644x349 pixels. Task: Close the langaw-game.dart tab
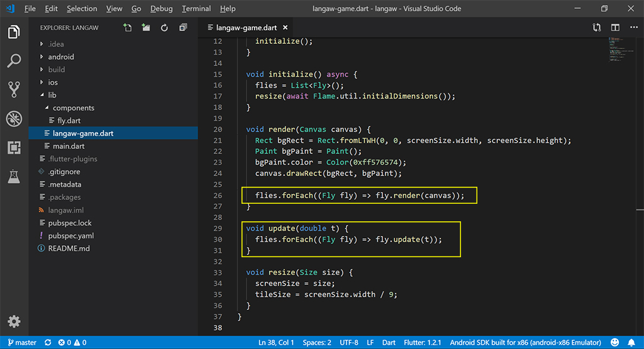286,28
